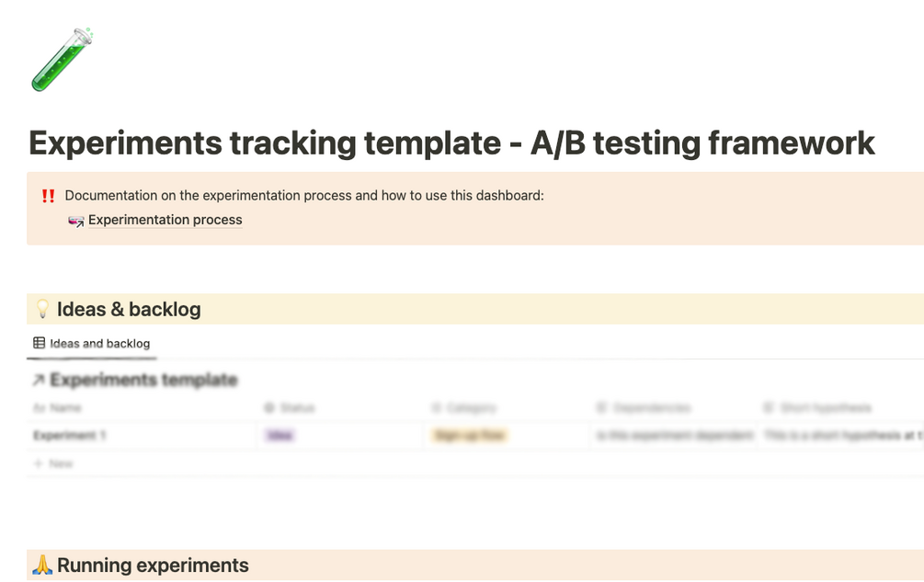
Task: Click the green test tube page icon
Action: 63,60
